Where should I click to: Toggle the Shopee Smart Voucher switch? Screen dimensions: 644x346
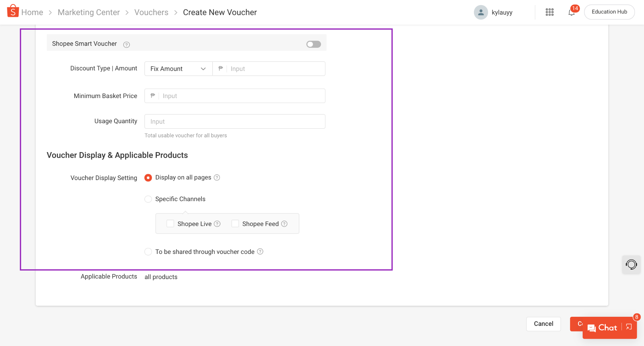[x=314, y=44]
